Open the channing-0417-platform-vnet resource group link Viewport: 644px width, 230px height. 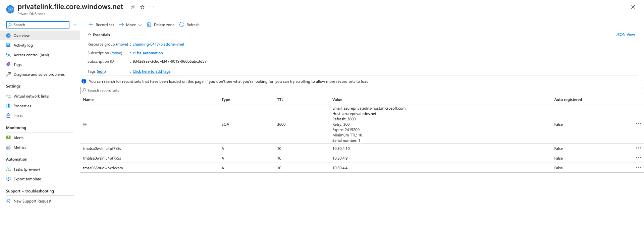pos(158,44)
